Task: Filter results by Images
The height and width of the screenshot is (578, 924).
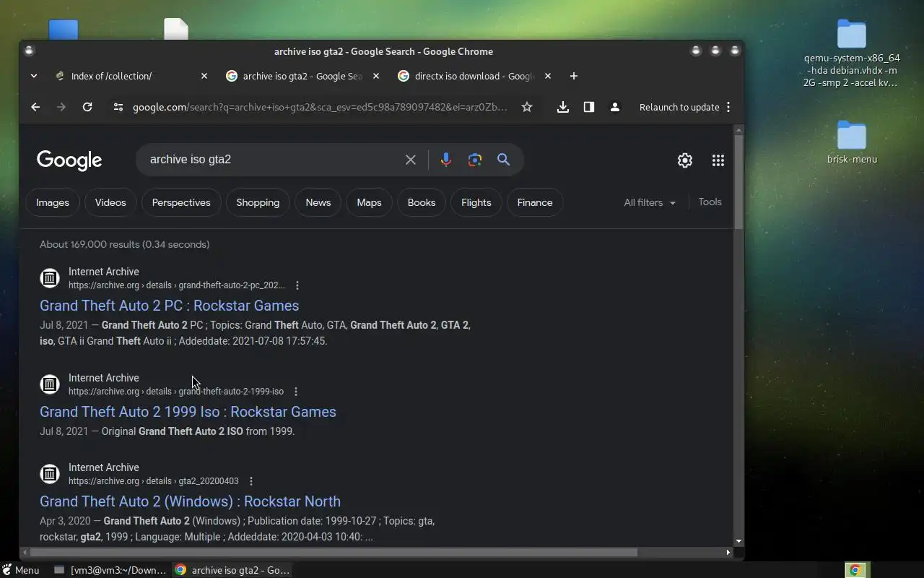Action: tap(53, 202)
